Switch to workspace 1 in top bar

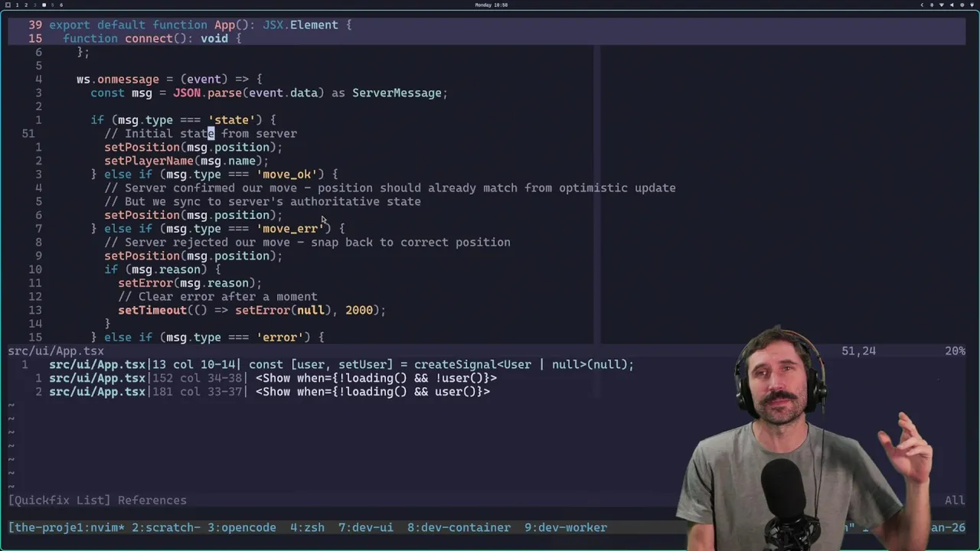click(17, 5)
